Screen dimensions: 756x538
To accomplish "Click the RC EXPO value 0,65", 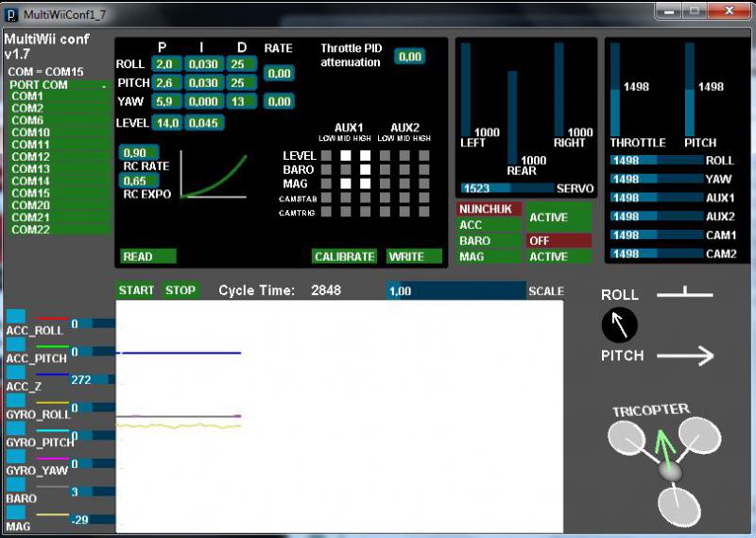I will click(x=139, y=181).
